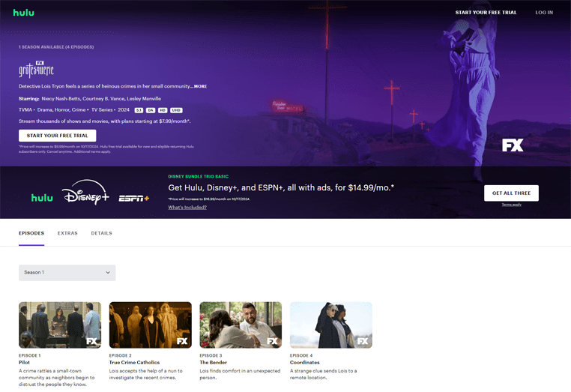Click the UHD quality badge
The image size is (571, 392).
[x=176, y=110]
